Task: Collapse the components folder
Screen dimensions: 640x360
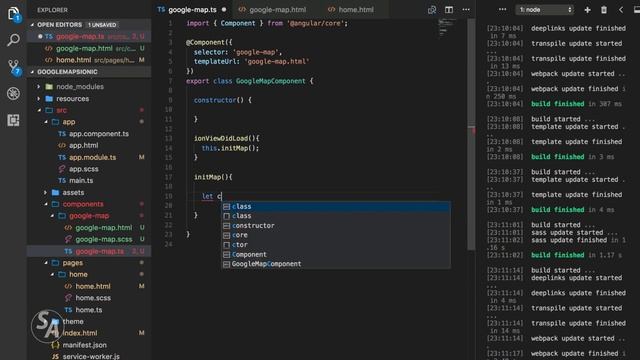Action: [46, 204]
